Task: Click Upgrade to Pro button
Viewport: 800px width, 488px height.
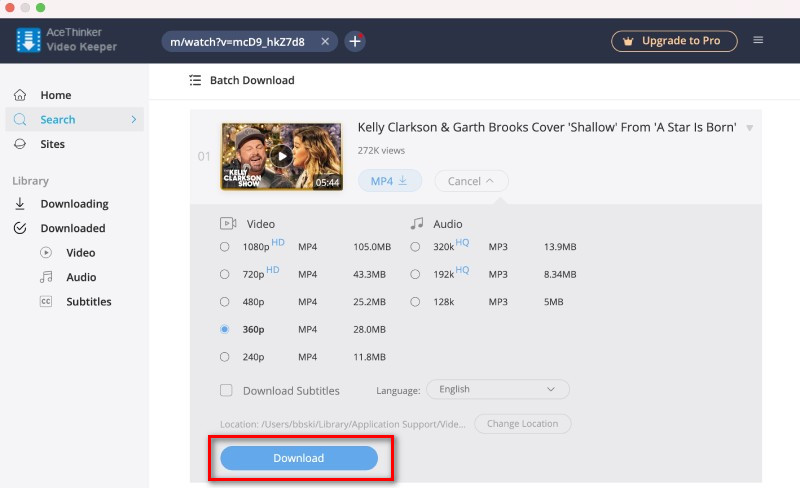Action: pyautogui.click(x=674, y=41)
